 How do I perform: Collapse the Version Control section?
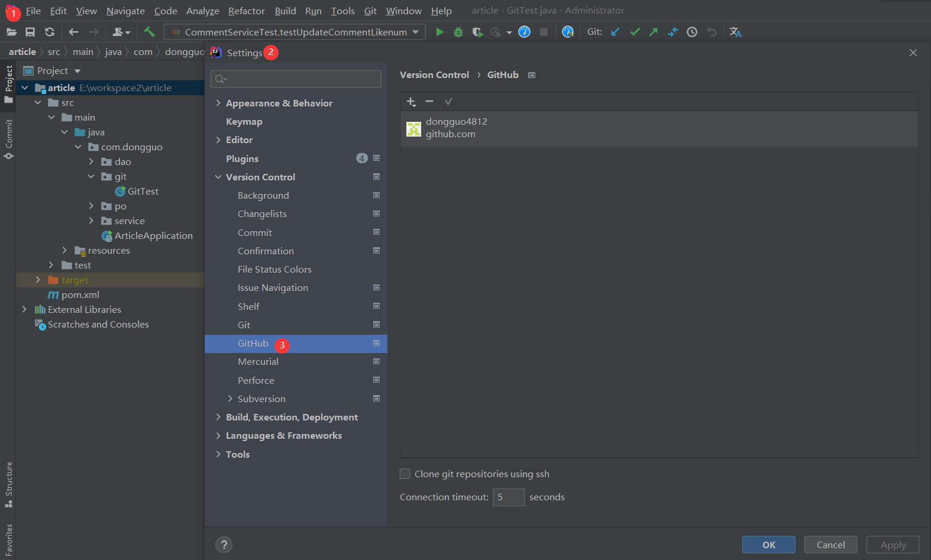coord(218,177)
